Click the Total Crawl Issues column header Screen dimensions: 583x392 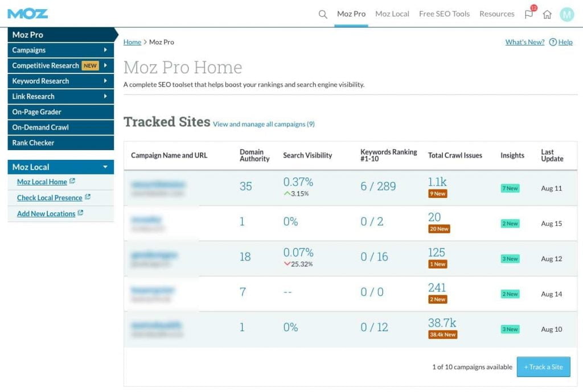pos(455,155)
